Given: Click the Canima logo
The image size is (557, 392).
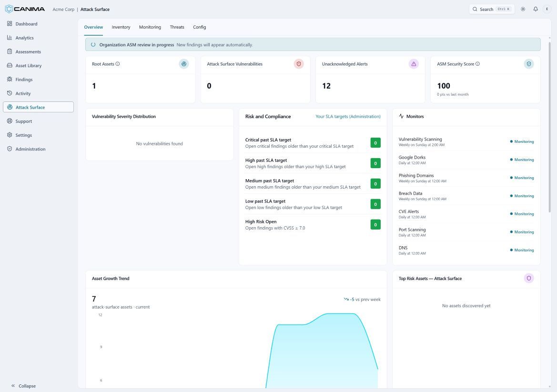Looking at the screenshot, I should (24, 9).
